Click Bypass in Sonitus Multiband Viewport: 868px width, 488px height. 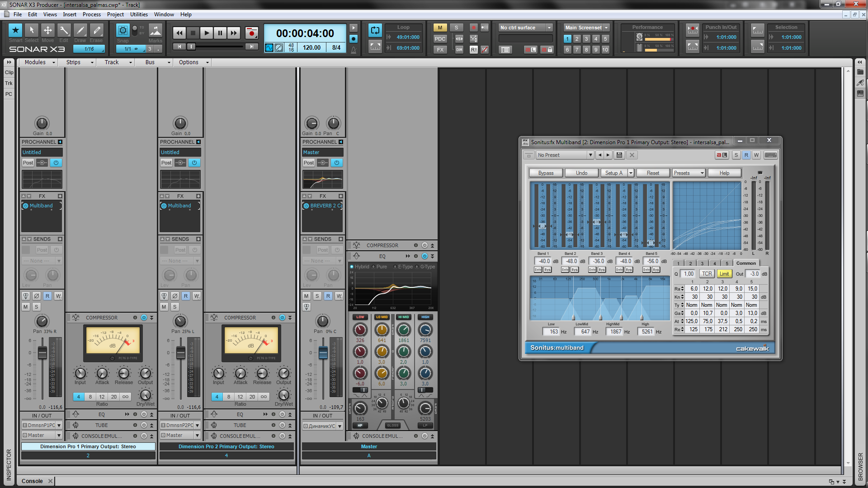pyautogui.click(x=546, y=173)
